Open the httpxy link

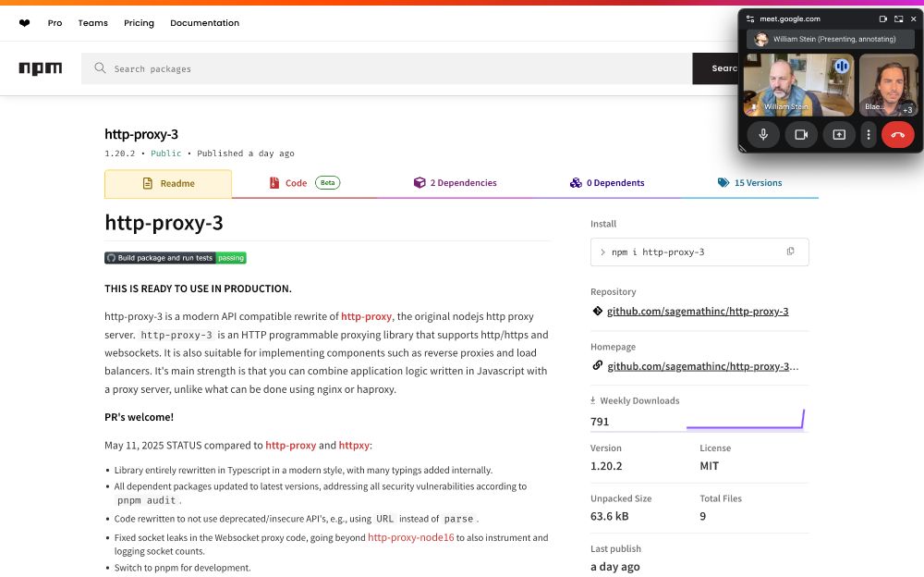click(354, 446)
